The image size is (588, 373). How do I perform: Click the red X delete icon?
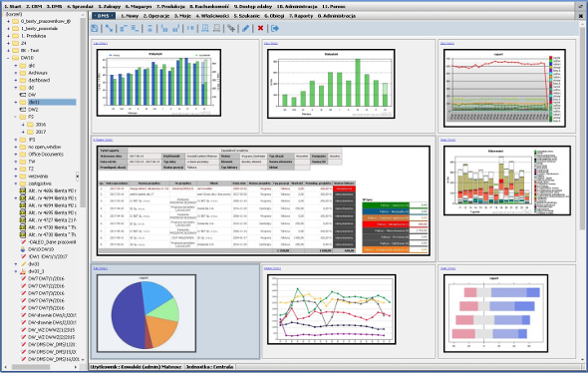coord(260,28)
